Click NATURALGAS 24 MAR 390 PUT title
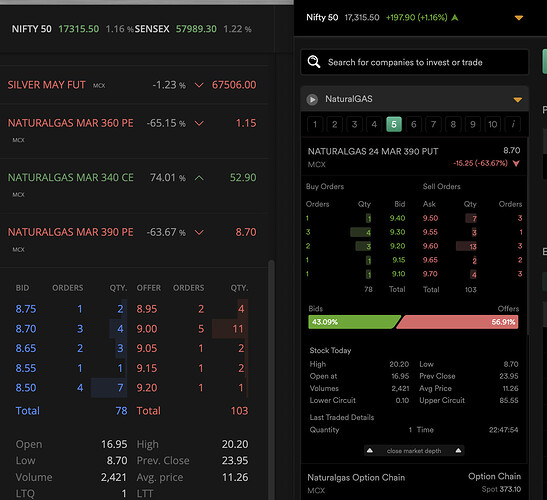This screenshot has height=500, width=547. [373, 151]
